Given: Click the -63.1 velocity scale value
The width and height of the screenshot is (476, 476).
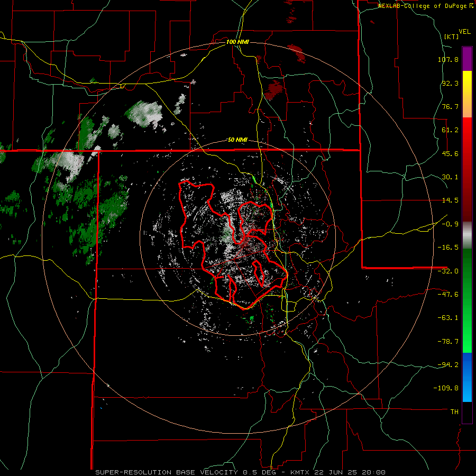Looking at the screenshot, I should point(448,318).
